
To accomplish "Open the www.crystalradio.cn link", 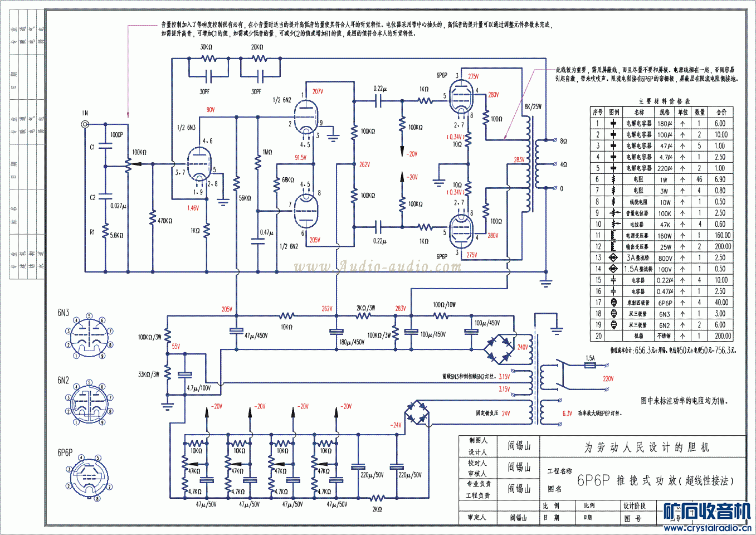I will coord(707,528).
